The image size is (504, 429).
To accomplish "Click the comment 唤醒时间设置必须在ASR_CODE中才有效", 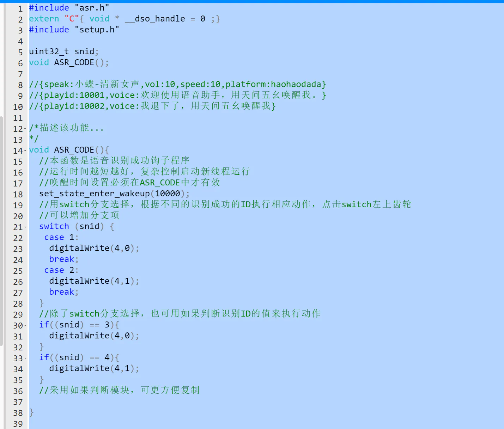I will pos(130,183).
